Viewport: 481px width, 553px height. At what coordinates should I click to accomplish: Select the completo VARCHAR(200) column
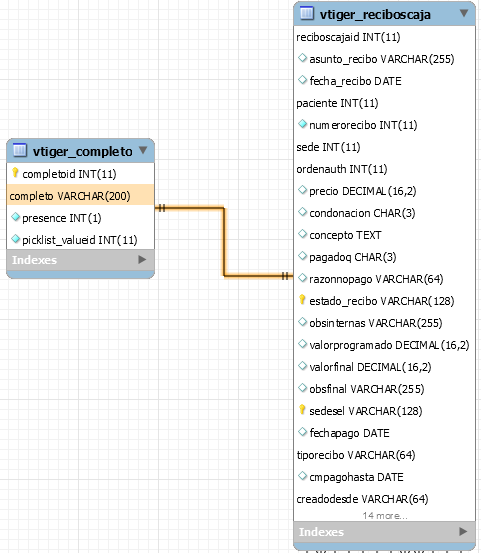click(x=80, y=195)
